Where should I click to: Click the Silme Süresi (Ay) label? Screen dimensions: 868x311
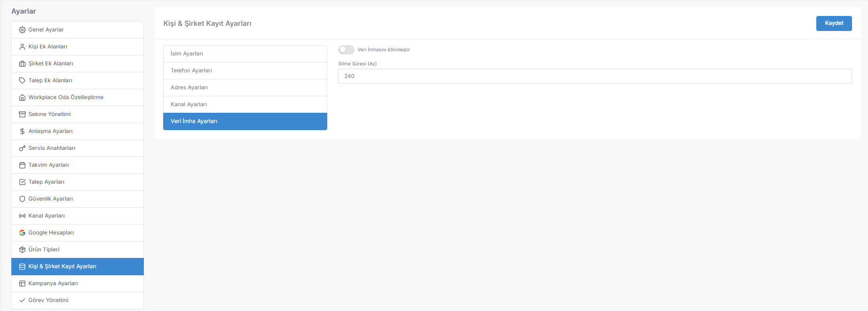(357, 63)
